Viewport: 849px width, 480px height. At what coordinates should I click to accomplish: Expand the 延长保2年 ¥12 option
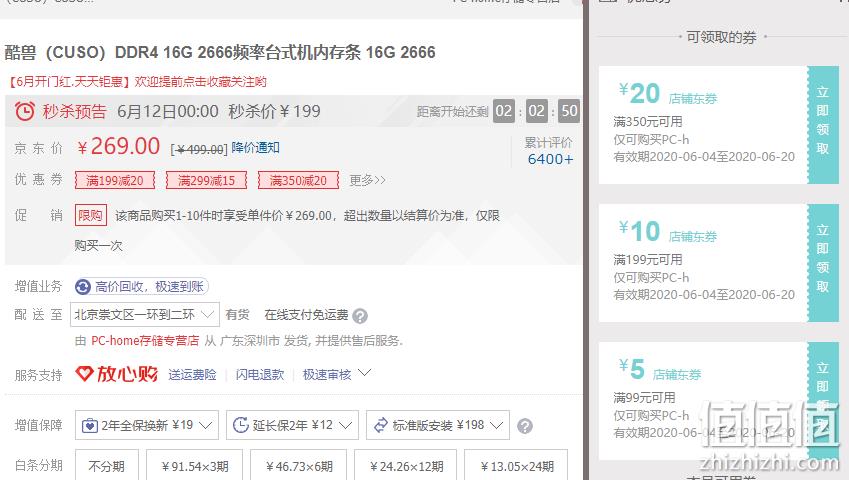345,425
